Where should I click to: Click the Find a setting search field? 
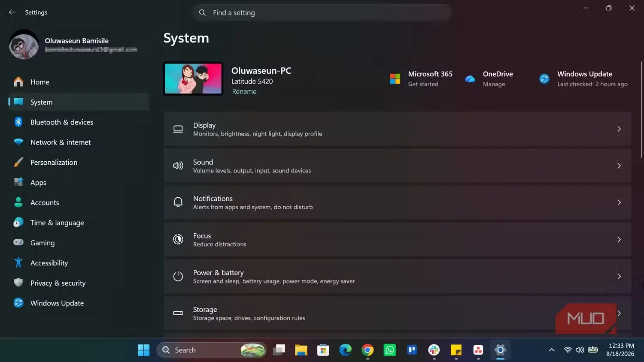[x=322, y=13]
